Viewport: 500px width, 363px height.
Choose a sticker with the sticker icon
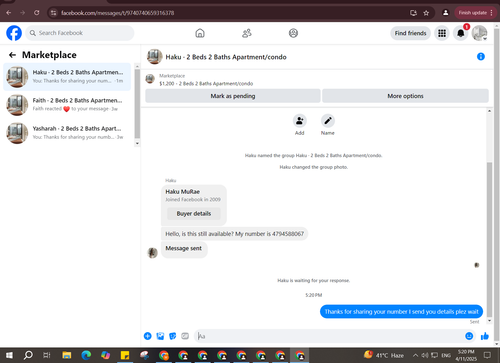[173, 336]
